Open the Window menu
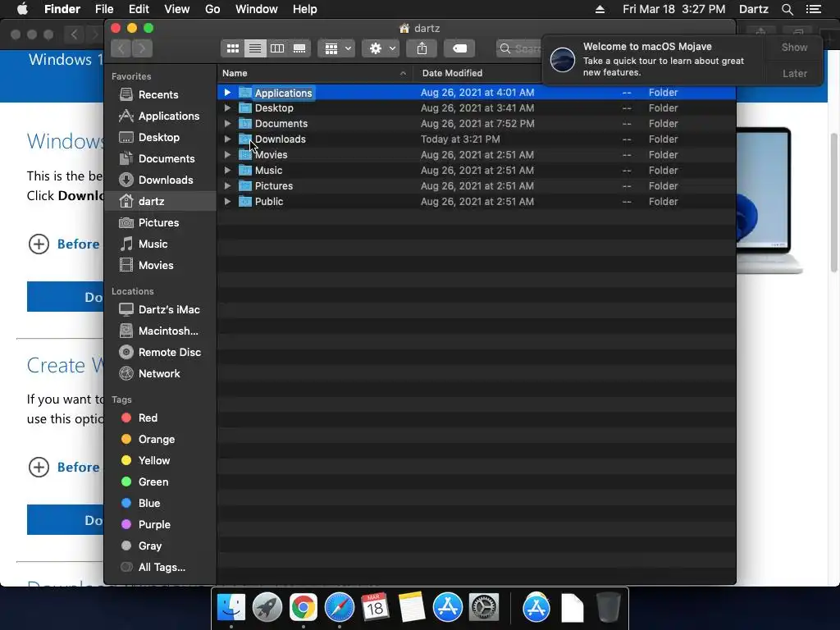This screenshot has height=630, width=840. pyautogui.click(x=257, y=9)
